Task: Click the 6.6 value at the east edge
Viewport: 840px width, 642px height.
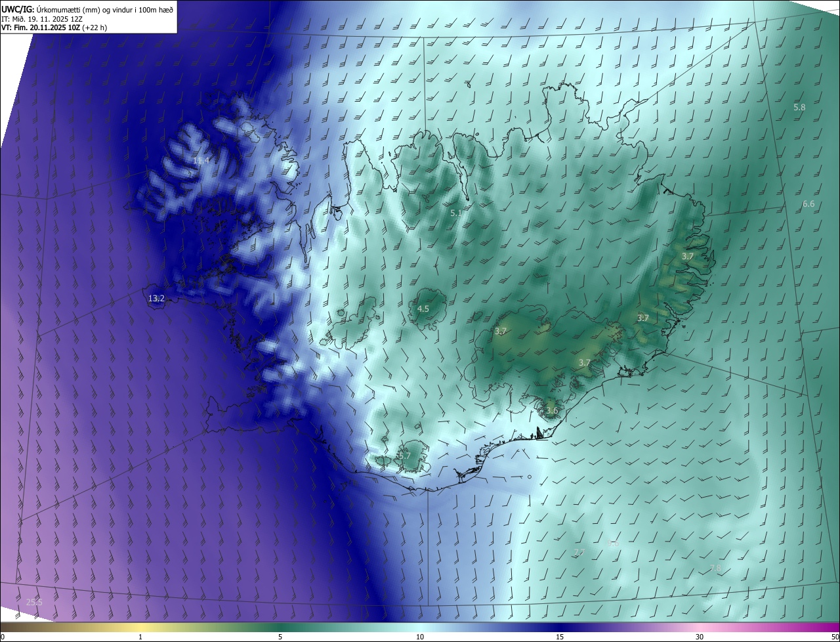Action: [808, 204]
